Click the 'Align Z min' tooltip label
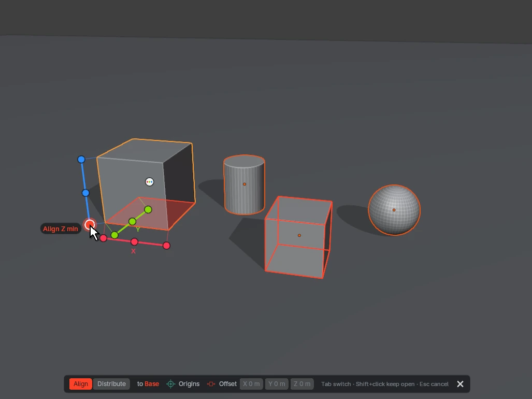Viewport: 532px width, 399px height. pyautogui.click(x=61, y=229)
